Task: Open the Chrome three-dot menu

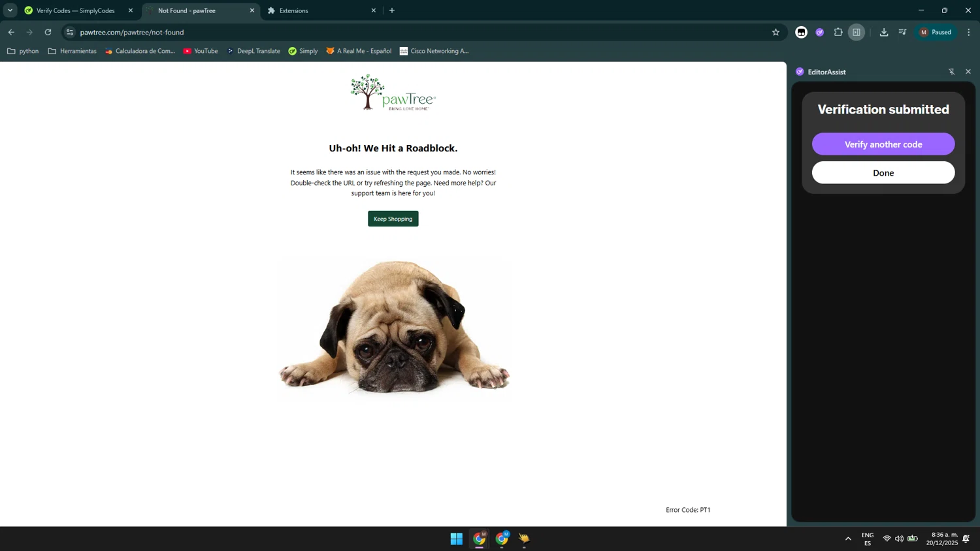Action: (969, 32)
